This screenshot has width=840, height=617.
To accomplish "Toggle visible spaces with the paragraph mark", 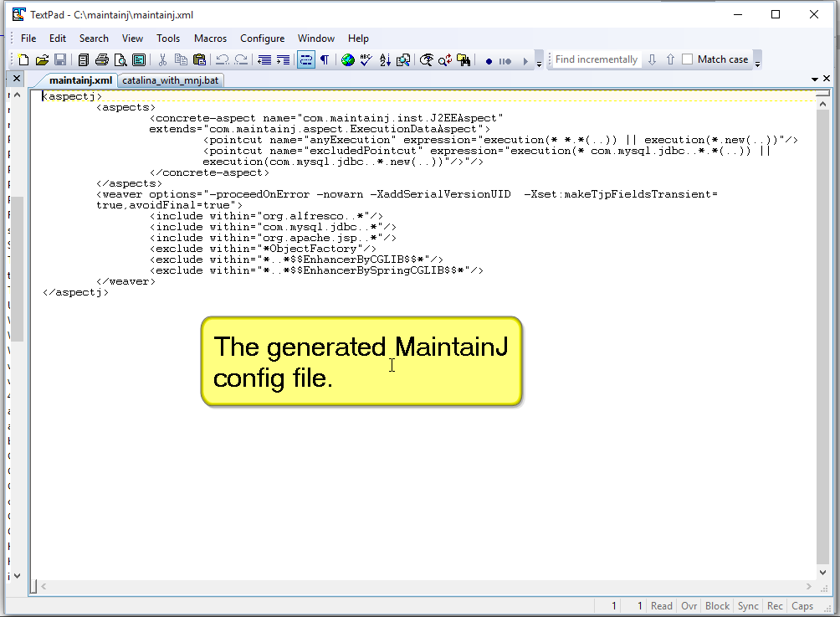I will 325,60.
